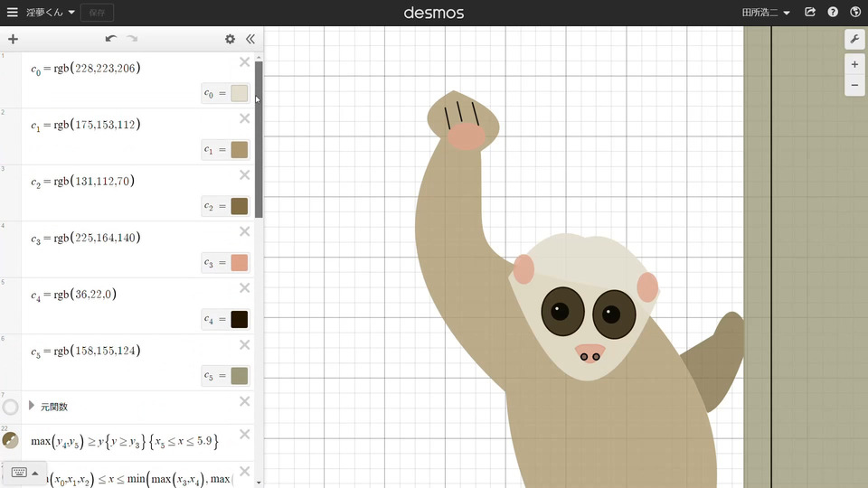The image size is (868, 488).
Task: Open the language globe icon
Action: coord(855,12)
